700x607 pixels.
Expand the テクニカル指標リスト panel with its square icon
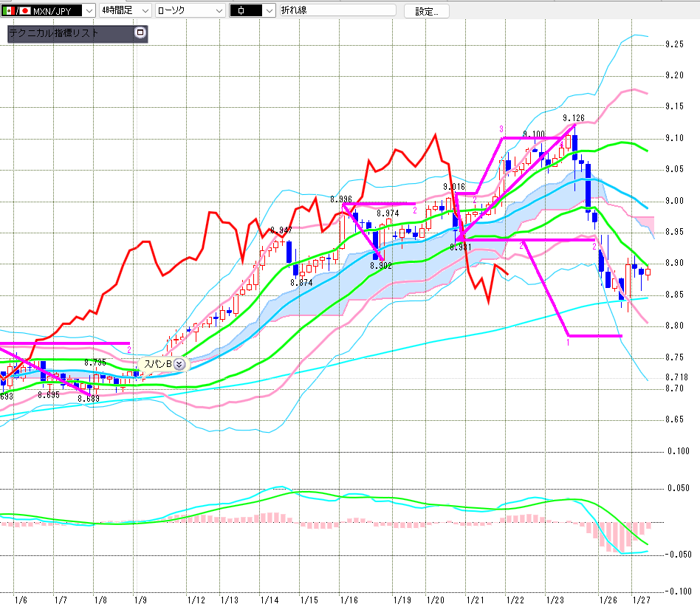point(140,33)
